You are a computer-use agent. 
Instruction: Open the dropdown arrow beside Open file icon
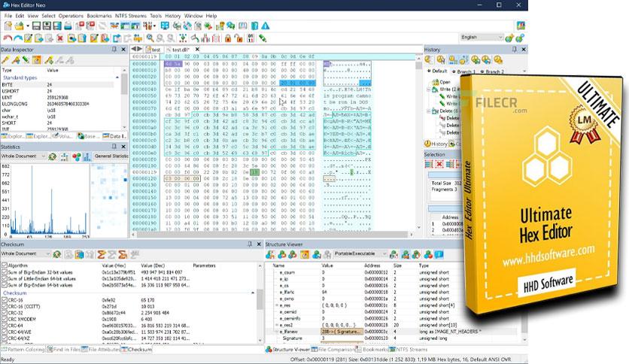click(28, 26)
